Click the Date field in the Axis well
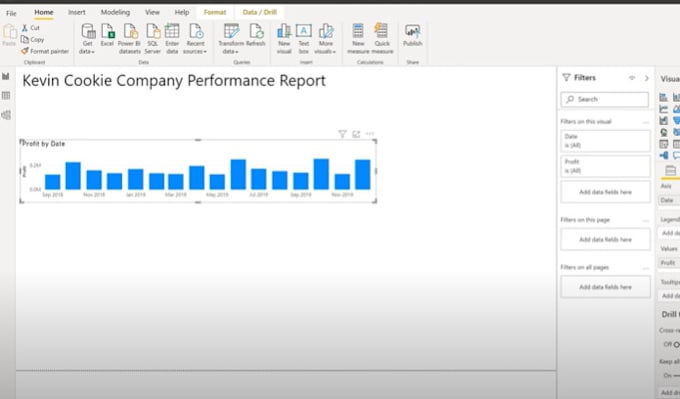 click(669, 200)
